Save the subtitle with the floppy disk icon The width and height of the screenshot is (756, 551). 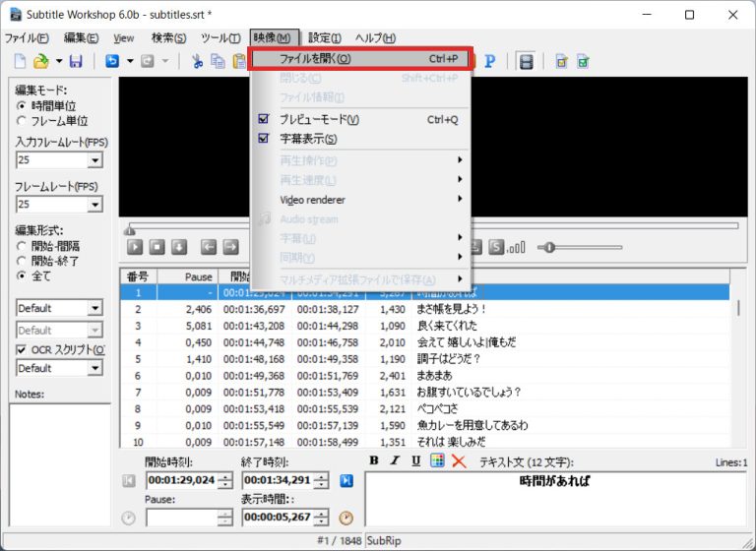point(76,61)
